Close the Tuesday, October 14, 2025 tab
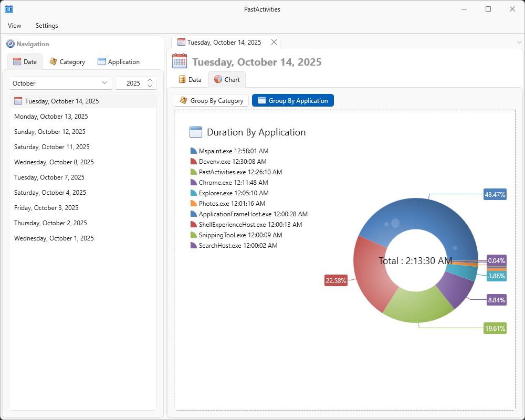Screen dimensions: 525x420 point(274,43)
